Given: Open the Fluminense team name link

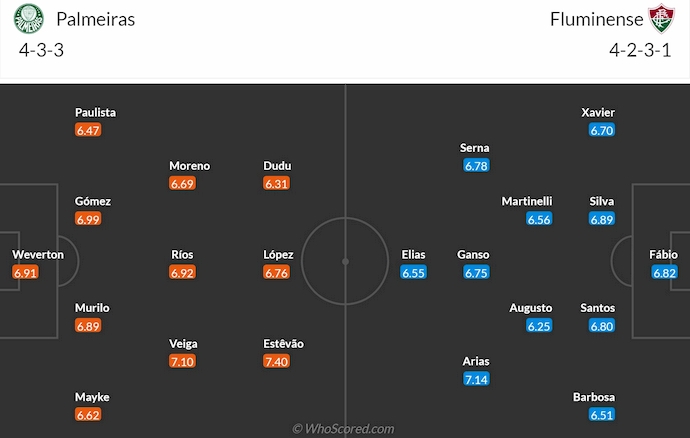Looking at the screenshot, I should 592,19.
